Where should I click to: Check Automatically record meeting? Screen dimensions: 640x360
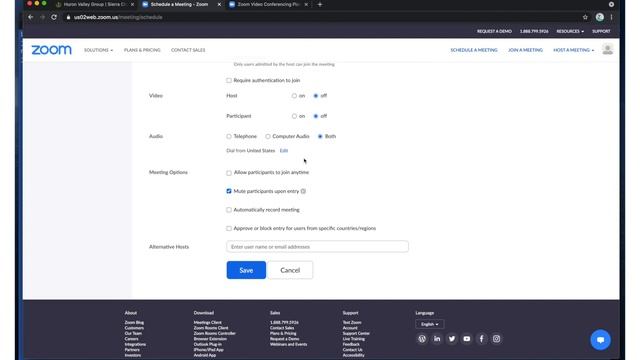pos(229,210)
